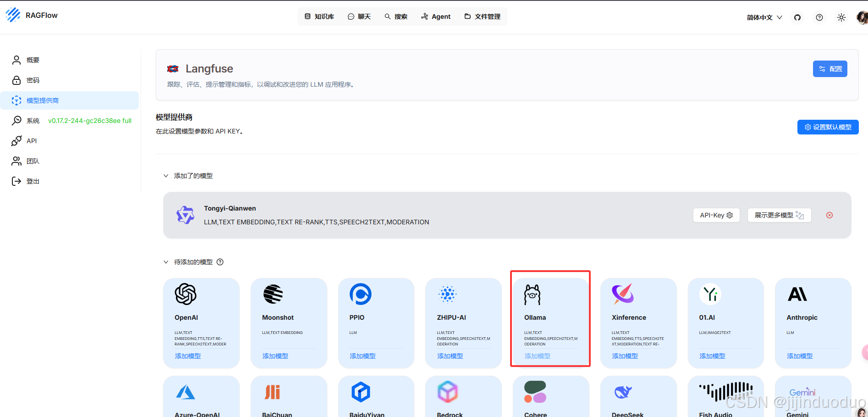Open API in the sidebar
Viewport: 868px width, 417px height.
pyautogui.click(x=70, y=141)
